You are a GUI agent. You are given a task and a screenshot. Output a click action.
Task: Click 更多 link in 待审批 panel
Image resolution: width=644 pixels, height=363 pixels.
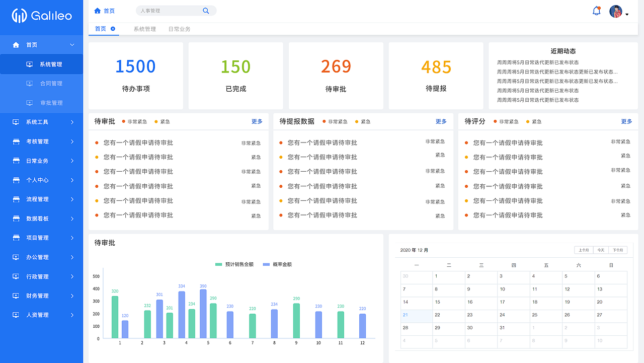[x=257, y=121]
